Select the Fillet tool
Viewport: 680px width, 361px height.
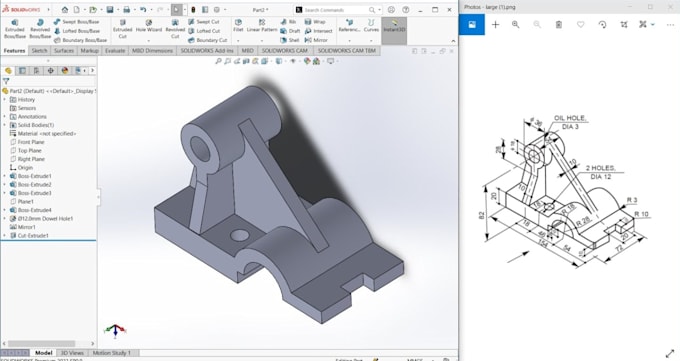point(238,26)
